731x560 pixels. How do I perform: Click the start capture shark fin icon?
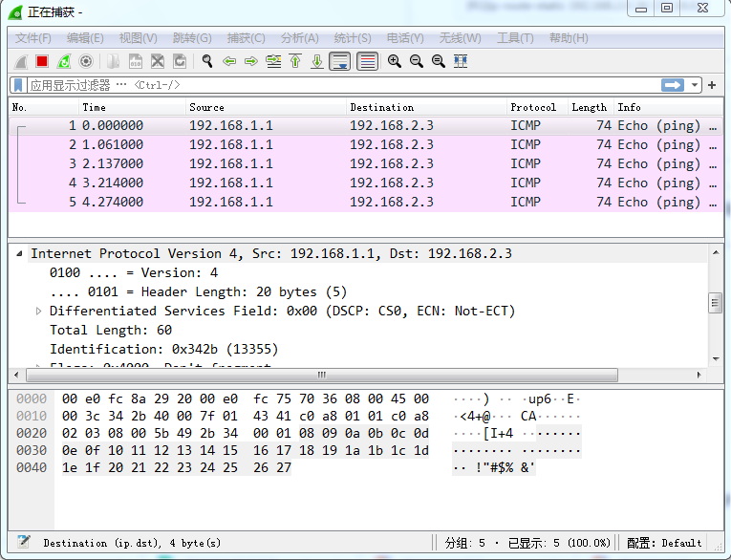(21, 61)
